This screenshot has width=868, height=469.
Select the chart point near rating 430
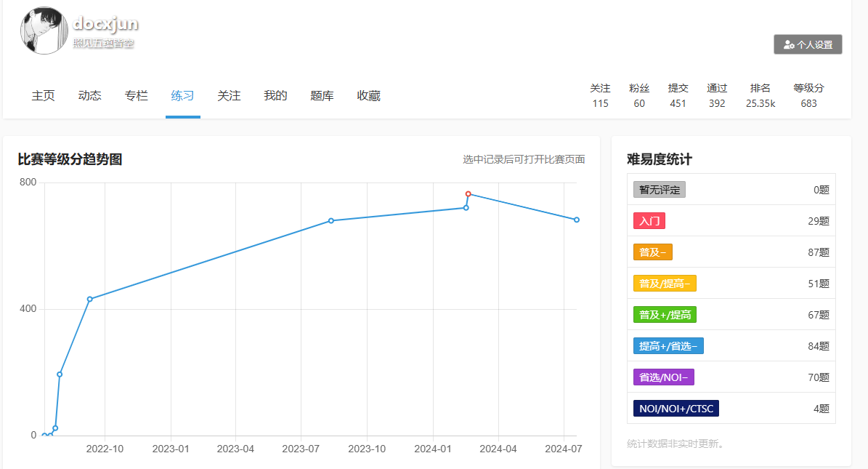(x=89, y=300)
